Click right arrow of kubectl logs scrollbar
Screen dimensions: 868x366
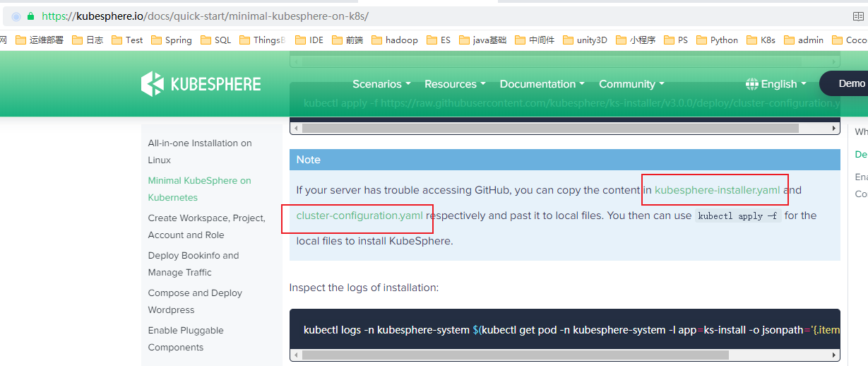coord(835,355)
